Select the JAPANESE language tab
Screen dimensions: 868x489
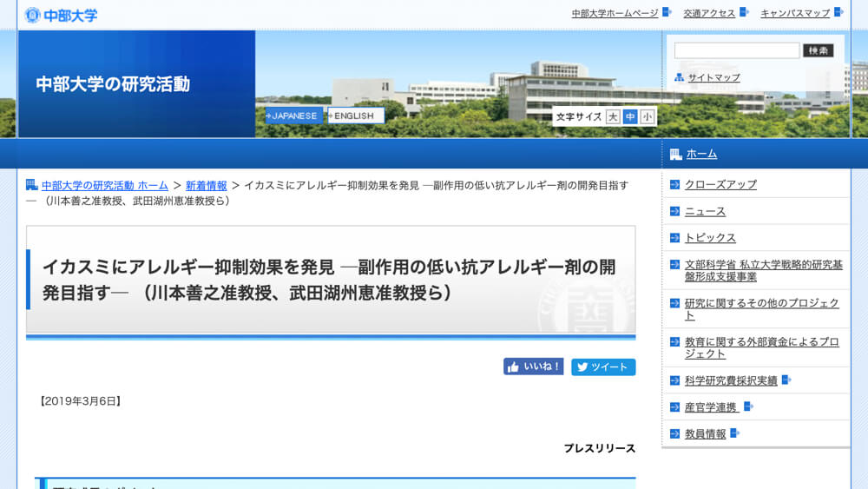293,116
